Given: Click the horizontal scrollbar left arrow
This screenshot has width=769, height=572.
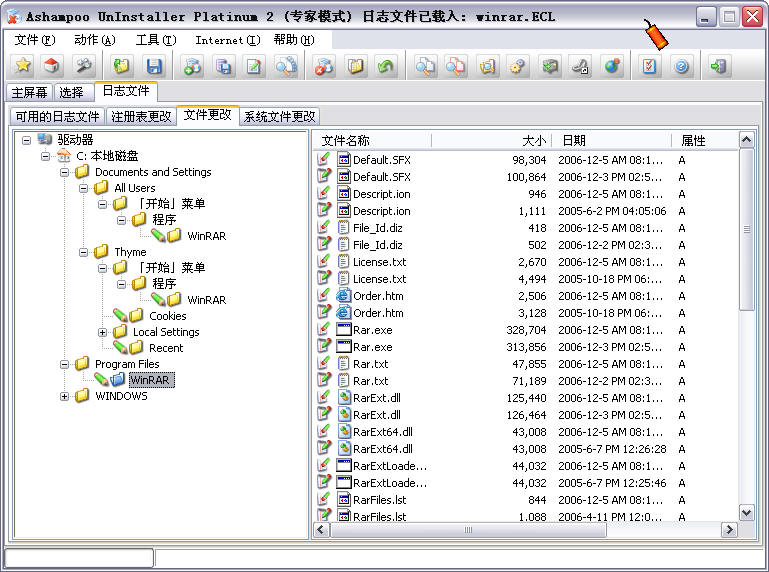Looking at the screenshot, I should [322, 530].
